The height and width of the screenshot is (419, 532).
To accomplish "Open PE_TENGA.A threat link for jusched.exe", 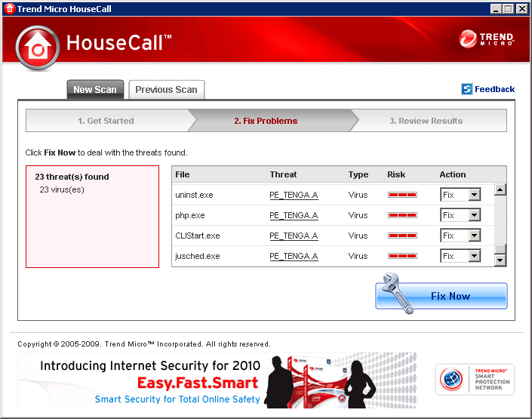I will click(294, 257).
